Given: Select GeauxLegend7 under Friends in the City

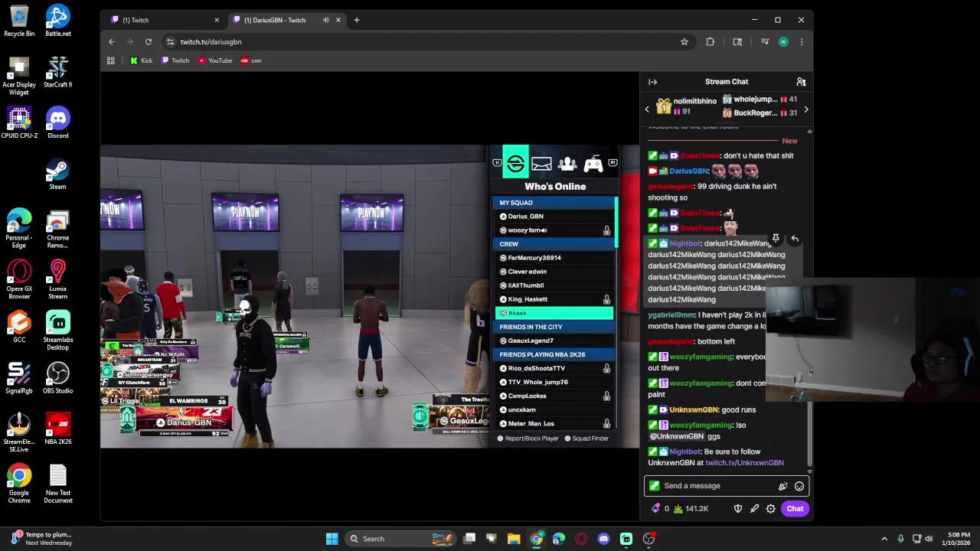Looking at the screenshot, I should click(554, 341).
